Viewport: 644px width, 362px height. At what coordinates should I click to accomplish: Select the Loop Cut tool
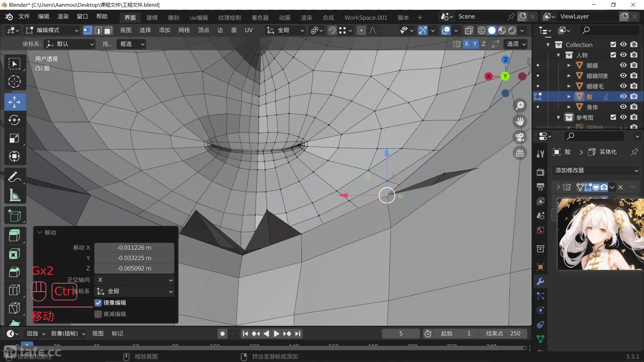click(x=14, y=290)
